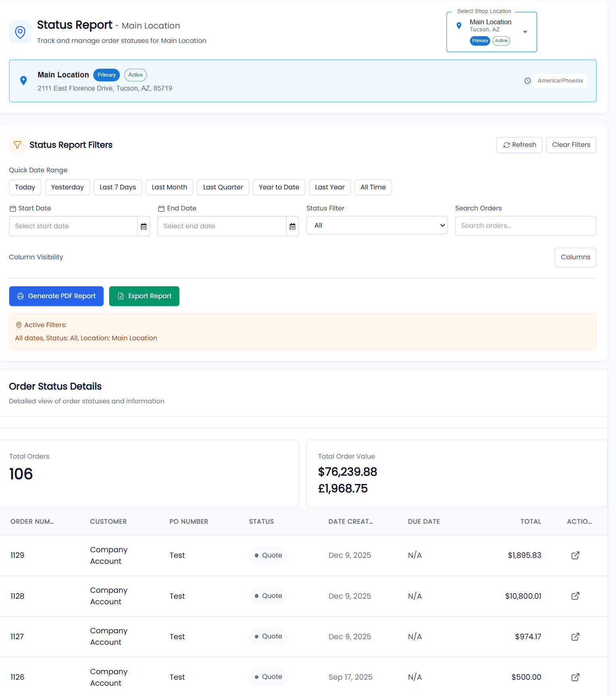Click the clock icon next to America/Phoenix
616x696 pixels.
coord(527,81)
